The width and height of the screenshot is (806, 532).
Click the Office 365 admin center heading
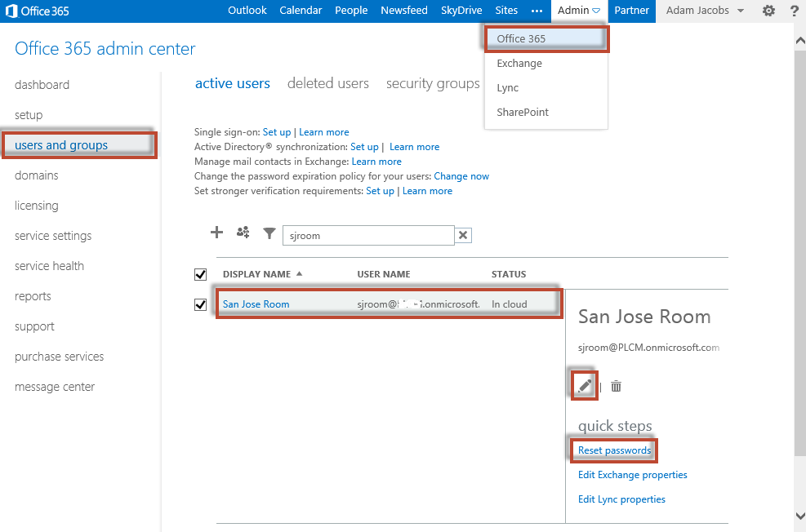click(x=105, y=49)
